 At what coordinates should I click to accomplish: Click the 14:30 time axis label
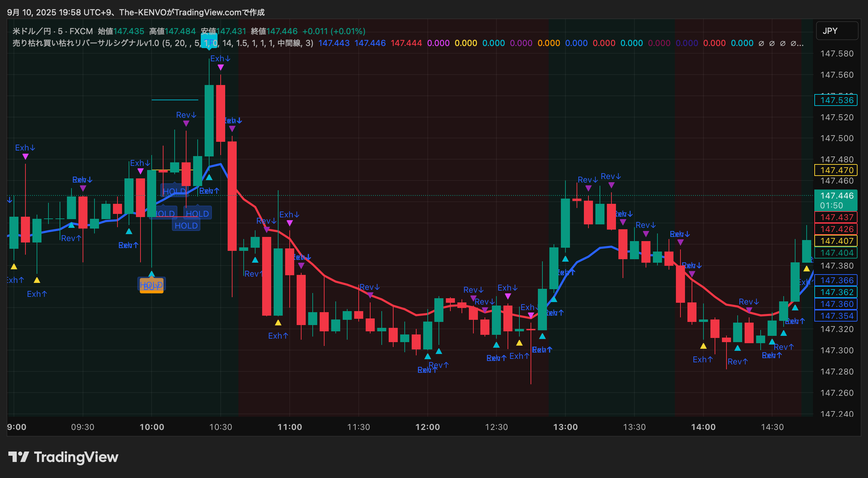[x=772, y=427]
